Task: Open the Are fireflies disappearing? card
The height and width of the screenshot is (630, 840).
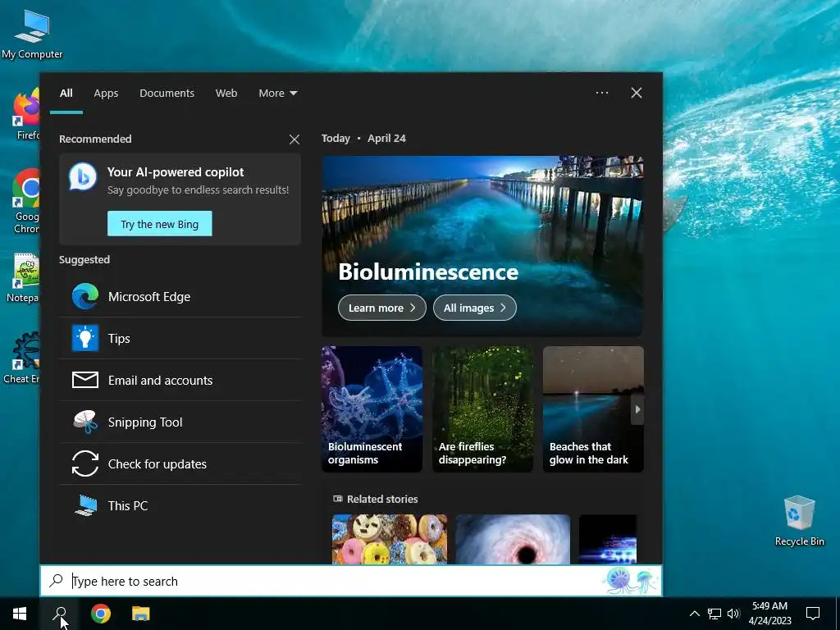Action: coord(482,409)
